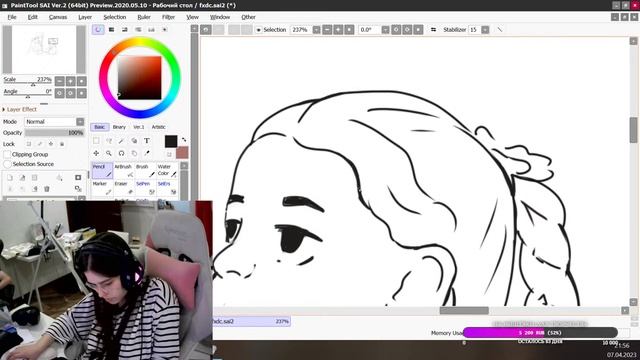Viewport: 640px width, 360px height.
Task: Select the Move tool
Action: click(96, 153)
